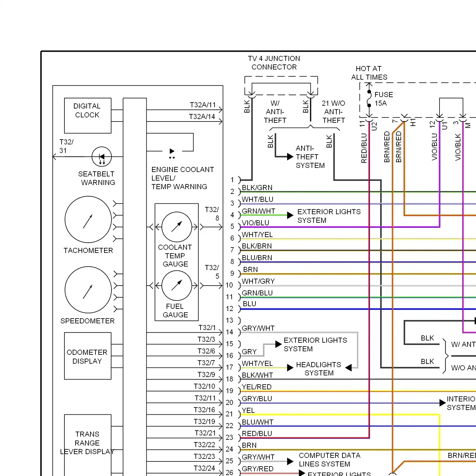This screenshot has height=476, width=476.
Task: Click the 21 W/O ANTI-THEFT label
Action: point(334,112)
